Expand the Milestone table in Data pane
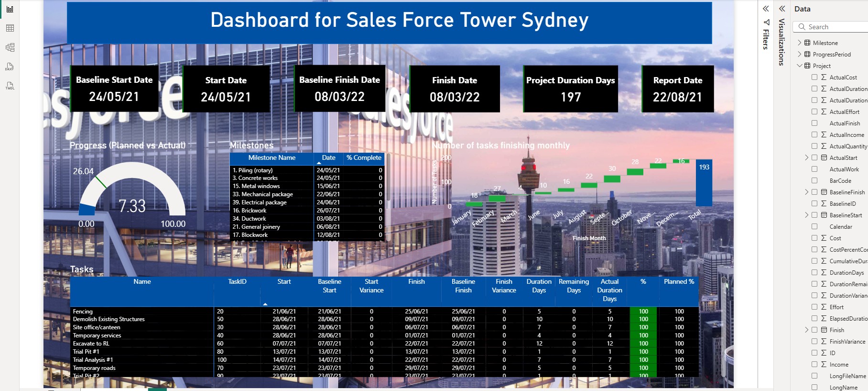The image size is (868, 391). tap(799, 43)
